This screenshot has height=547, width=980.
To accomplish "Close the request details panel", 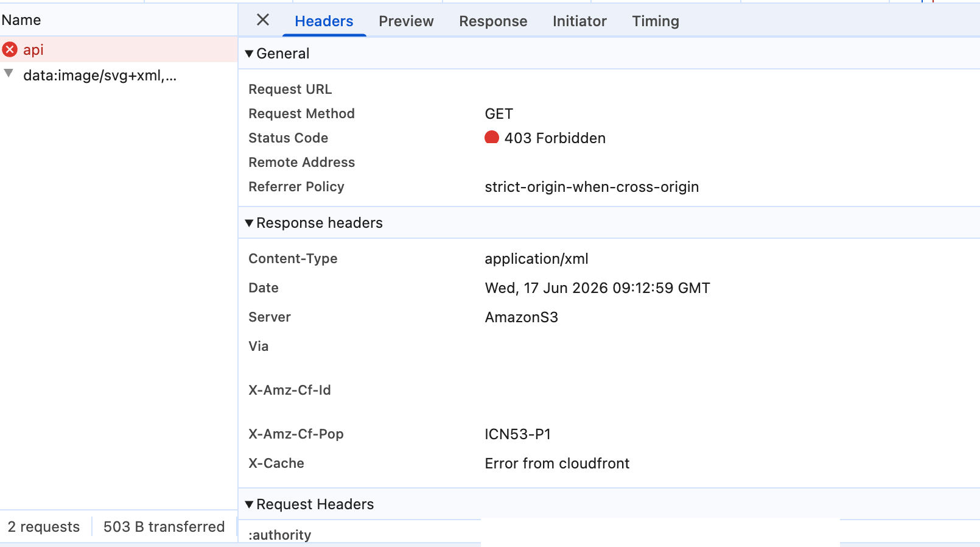I will 263,20.
